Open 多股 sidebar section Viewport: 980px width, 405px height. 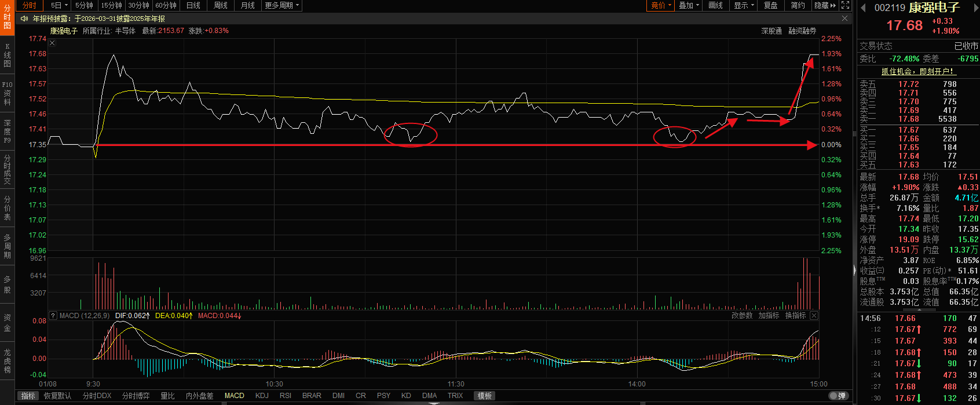7,284
